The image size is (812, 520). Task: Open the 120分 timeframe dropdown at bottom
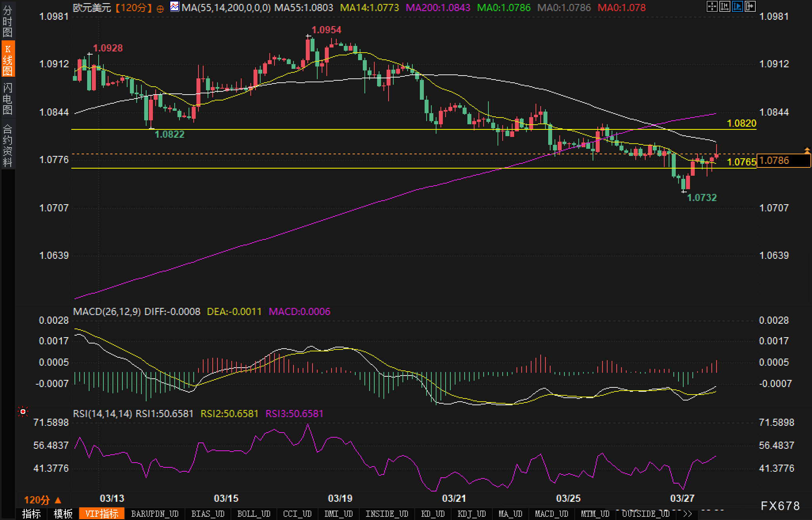click(x=42, y=499)
